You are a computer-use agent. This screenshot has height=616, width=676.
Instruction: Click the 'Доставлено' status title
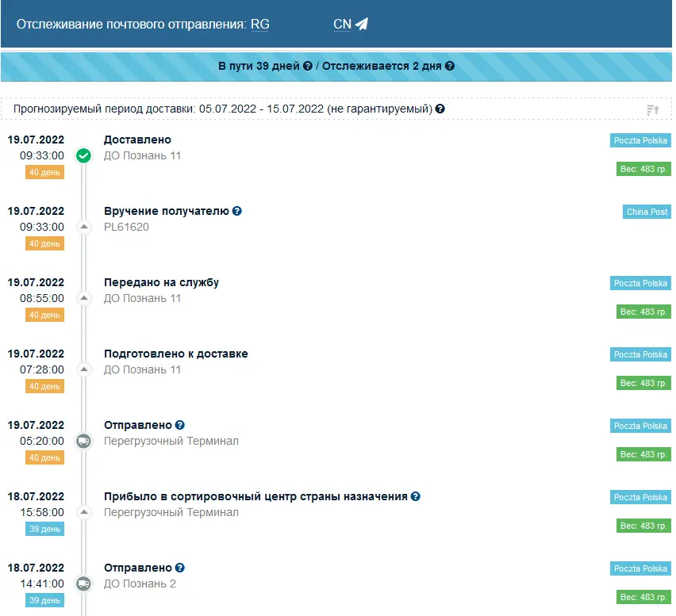click(137, 140)
